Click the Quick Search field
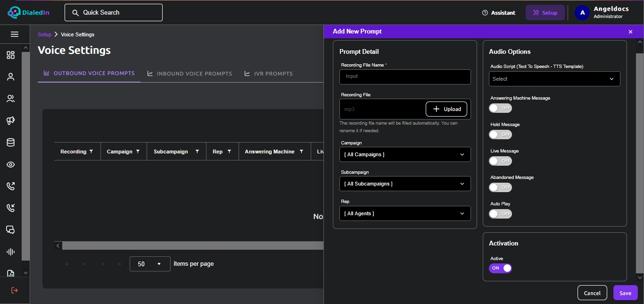Screen dimensions: 644x304 (x=114, y=13)
